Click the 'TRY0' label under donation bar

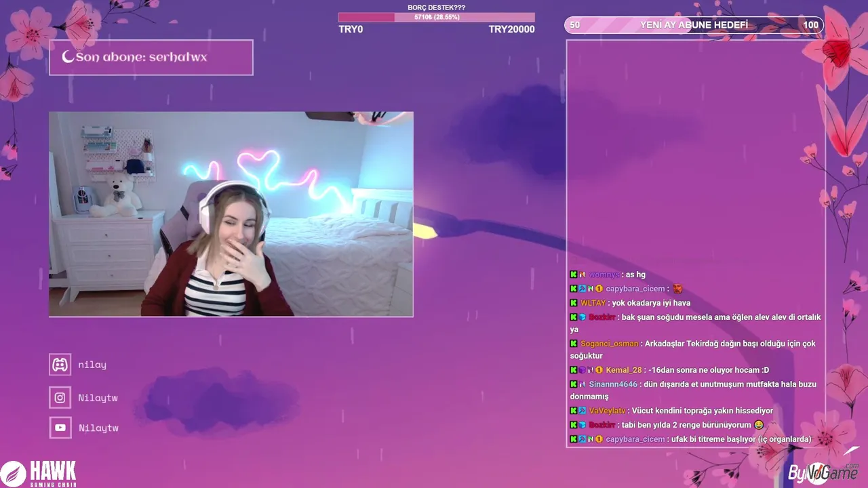click(351, 29)
